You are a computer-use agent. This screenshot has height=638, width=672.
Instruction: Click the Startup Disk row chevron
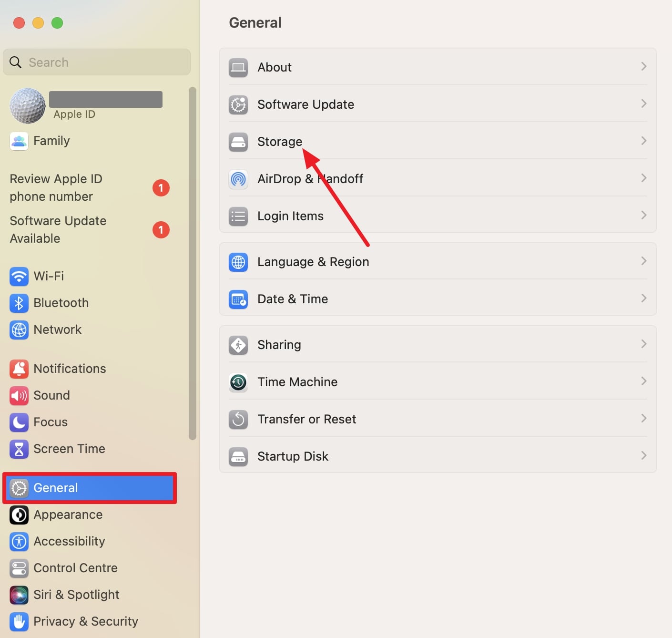(643, 455)
